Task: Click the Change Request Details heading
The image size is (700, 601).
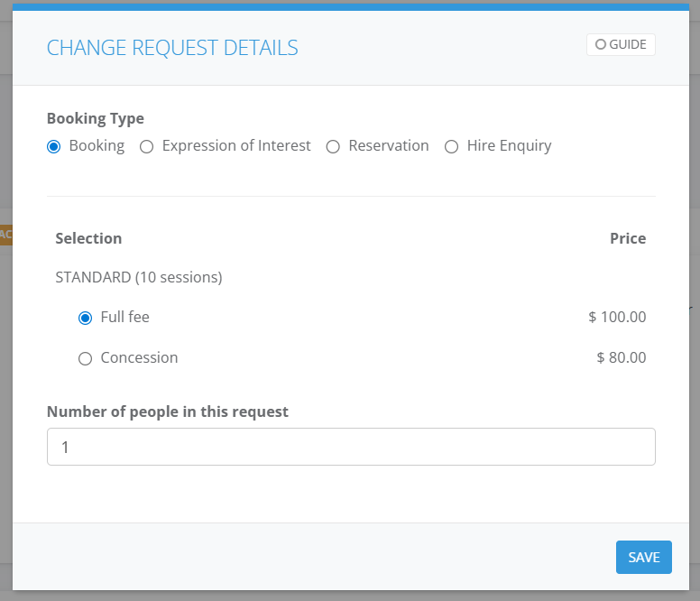Action: tap(172, 48)
